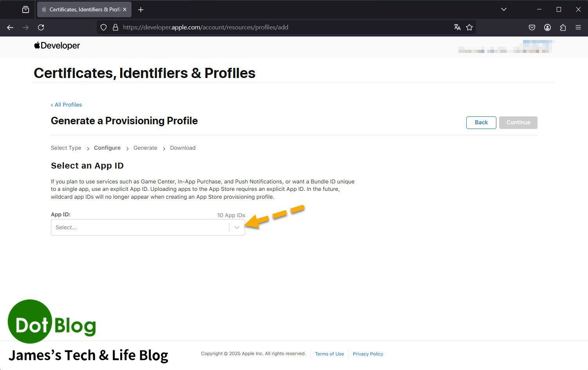Select the Configure step
The width and height of the screenshot is (588, 370).
point(107,148)
